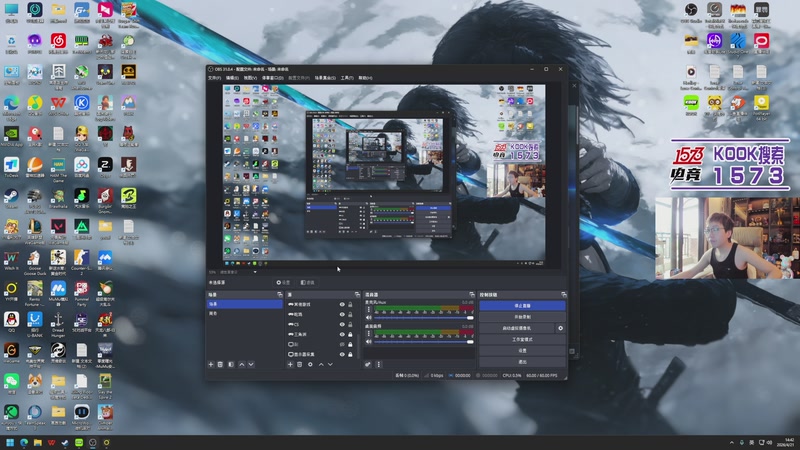Move selected scene down with arrow

point(251,364)
